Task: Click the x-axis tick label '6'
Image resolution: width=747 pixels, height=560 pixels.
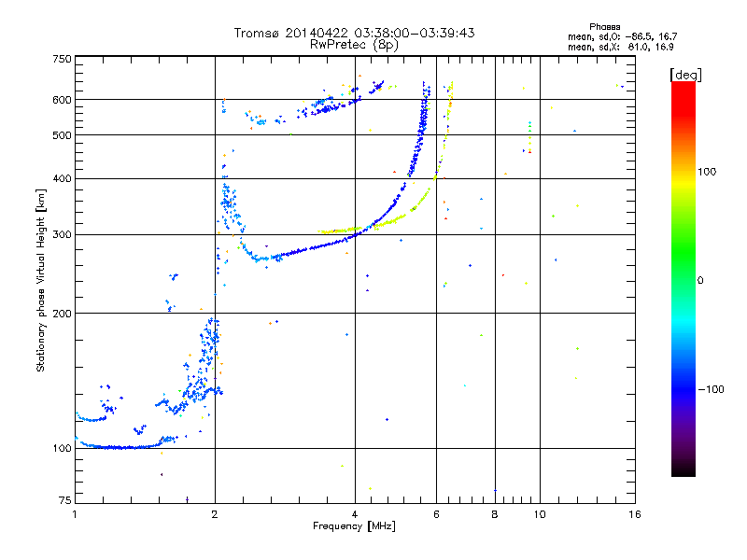Action: click(436, 514)
